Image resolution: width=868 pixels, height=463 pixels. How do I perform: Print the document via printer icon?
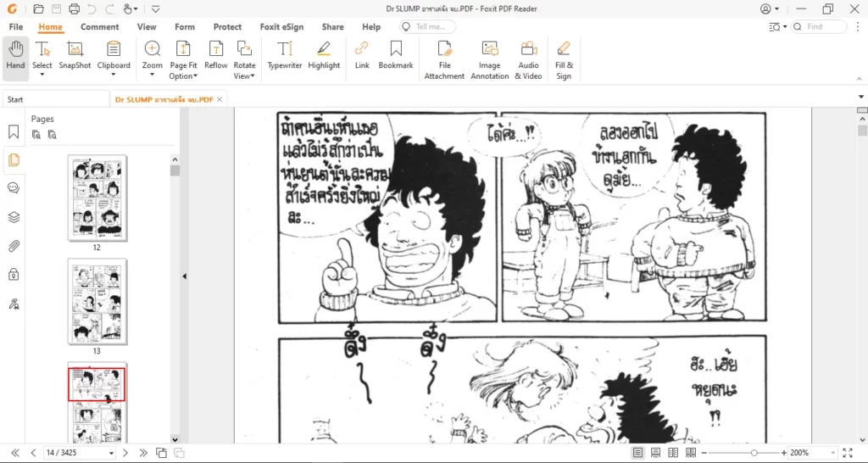74,8
